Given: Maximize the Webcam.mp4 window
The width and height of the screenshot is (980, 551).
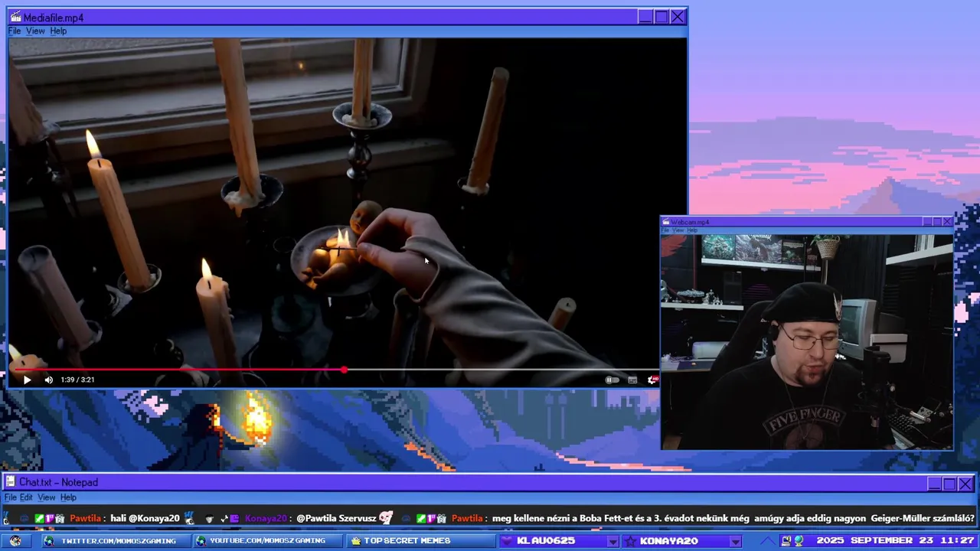Looking at the screenshot, I should click(937, 222).
